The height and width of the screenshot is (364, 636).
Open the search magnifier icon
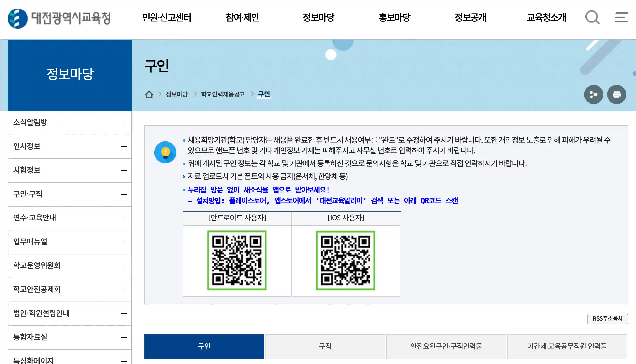coord(592,17)
